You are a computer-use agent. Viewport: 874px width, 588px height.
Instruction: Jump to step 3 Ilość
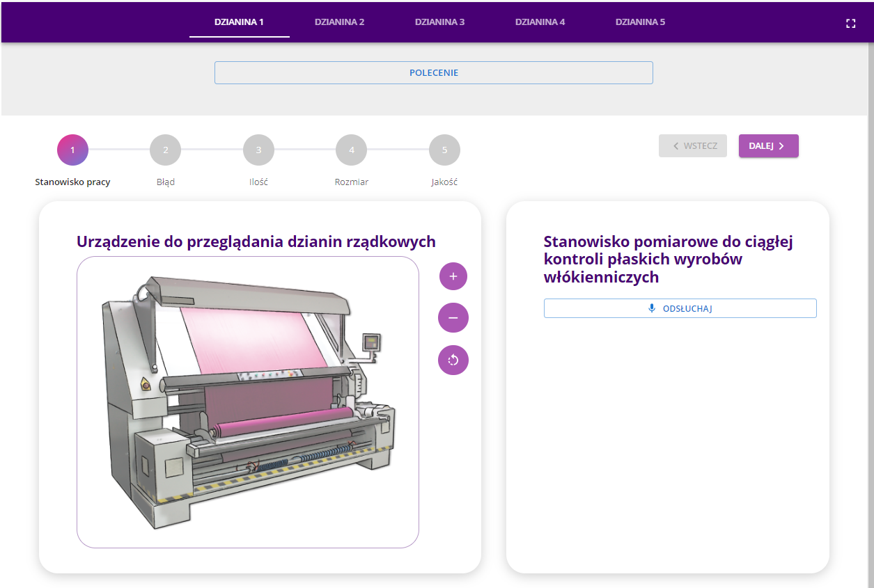coord(258,150)
